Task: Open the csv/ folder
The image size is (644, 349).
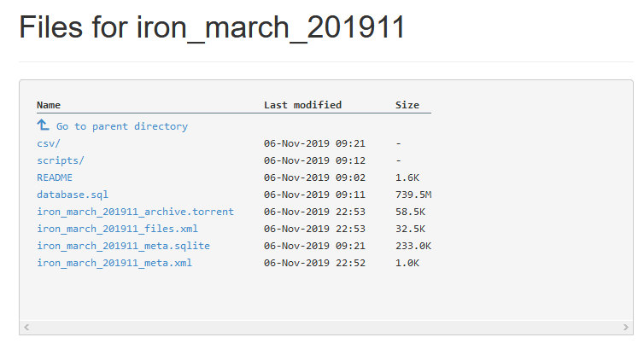Action: (x=49, y=143)
